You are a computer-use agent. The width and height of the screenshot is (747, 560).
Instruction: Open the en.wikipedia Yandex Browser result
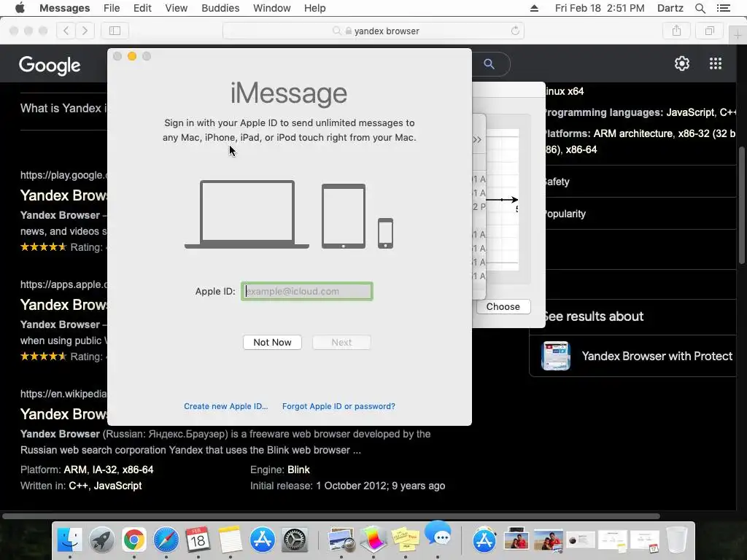(63, 414)
